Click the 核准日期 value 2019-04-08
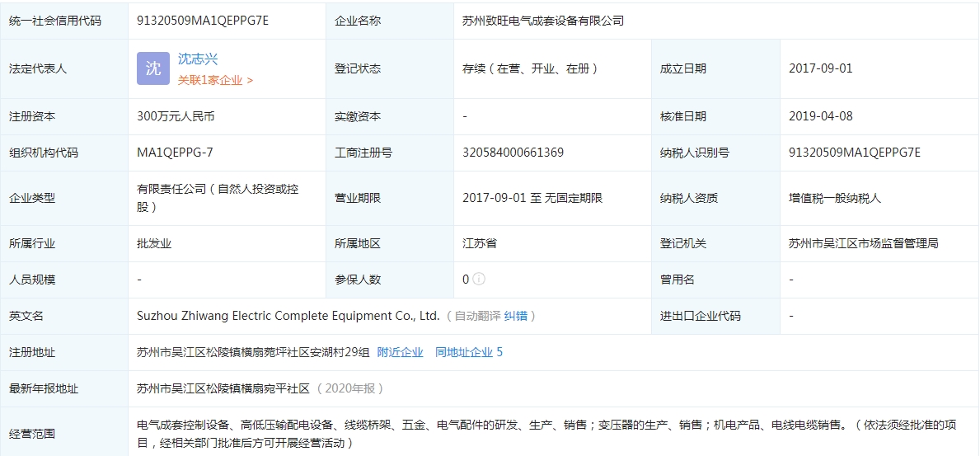 [x=820, y=116]
